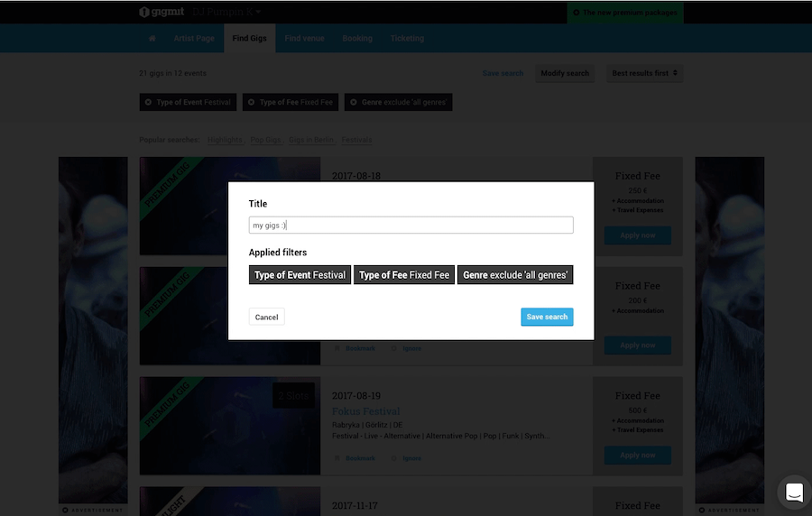Click the gigmit logo icon

pos(144,12)
